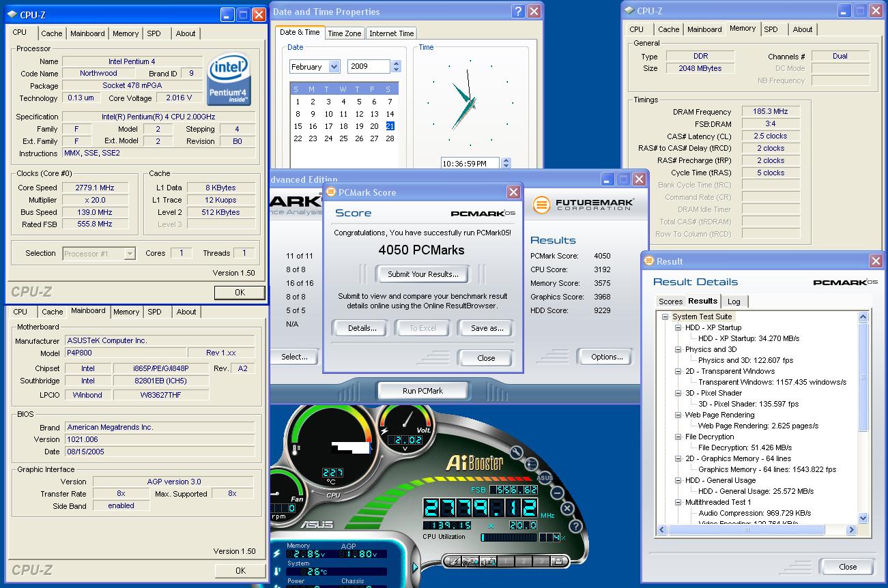
Task: Click the PCMark Score title bar icon
Action: [331, 192]
